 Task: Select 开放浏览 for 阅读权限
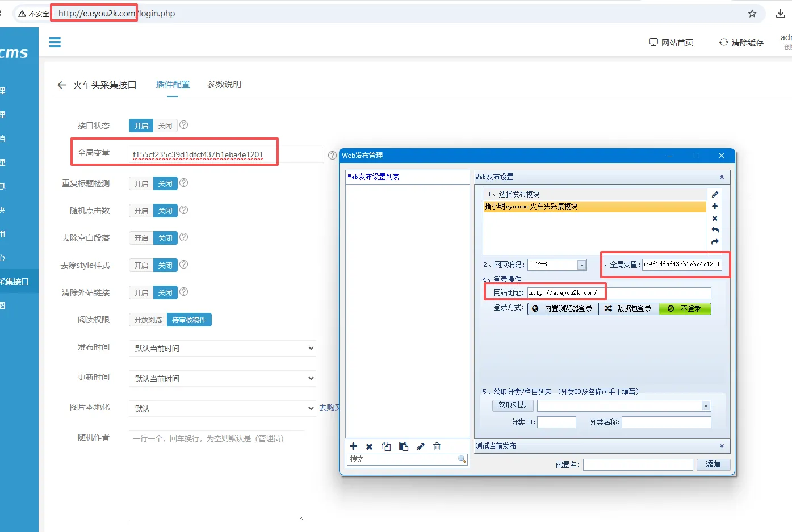point(148,320)
